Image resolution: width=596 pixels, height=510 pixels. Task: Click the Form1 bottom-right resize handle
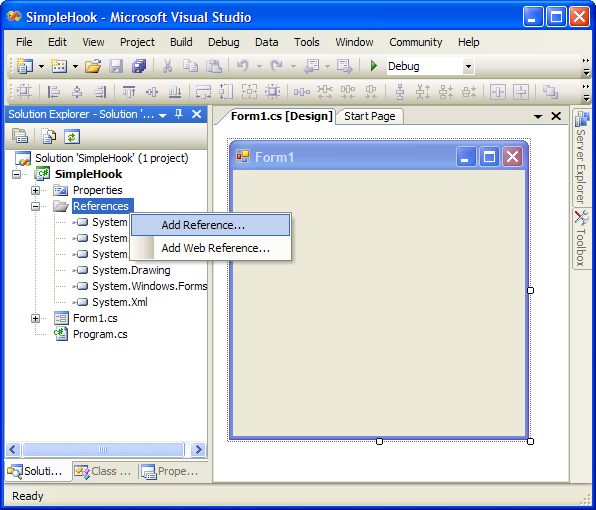pos(531,441)
